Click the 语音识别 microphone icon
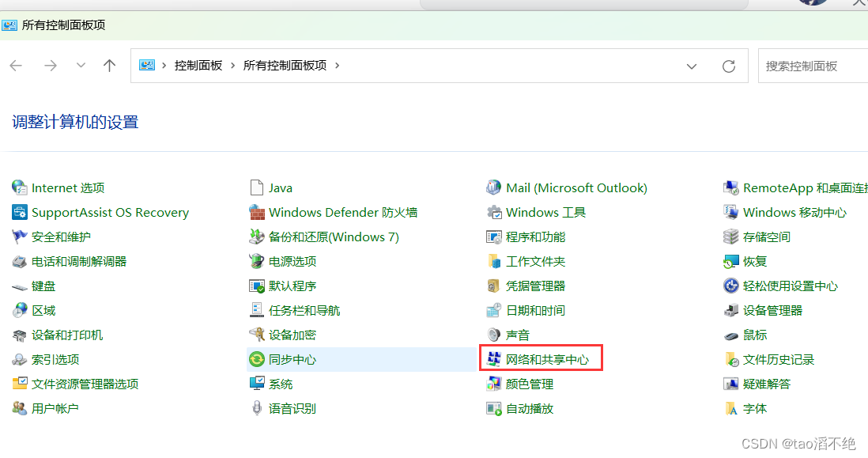 click(256, 408)
